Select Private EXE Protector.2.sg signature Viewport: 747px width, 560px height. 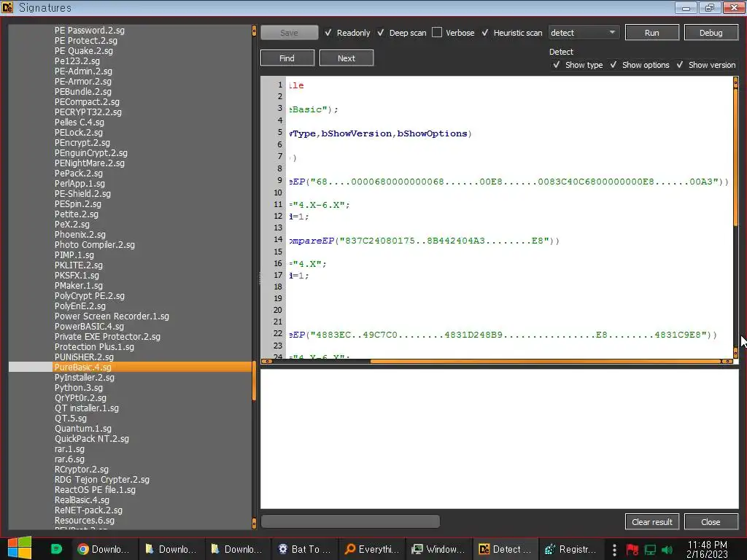107,337
